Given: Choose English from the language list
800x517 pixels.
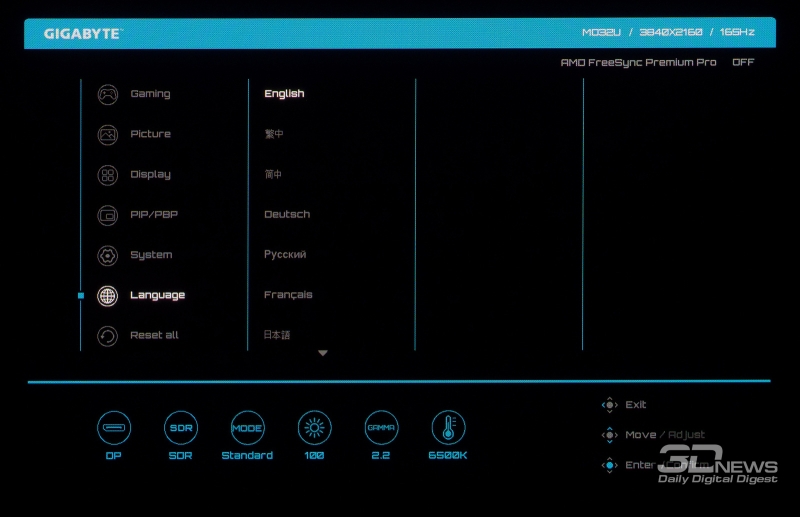Looking at the screenshot, I should 284,94.
